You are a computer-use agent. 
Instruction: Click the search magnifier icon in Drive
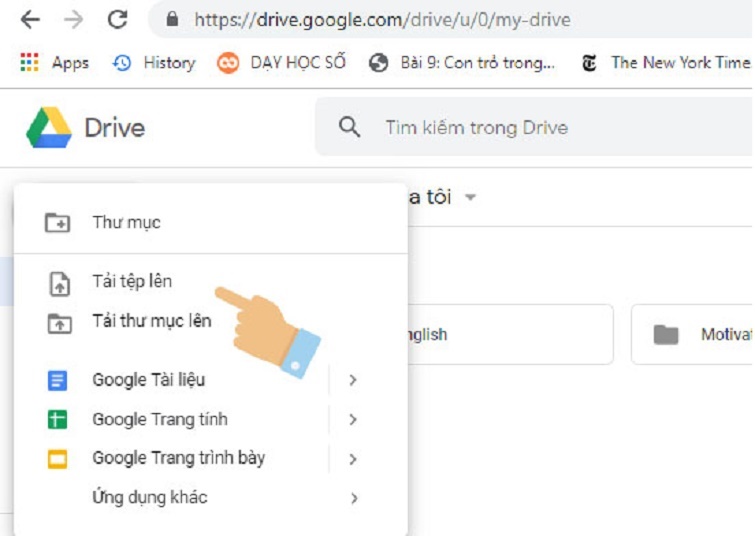(x=350, y=127)
